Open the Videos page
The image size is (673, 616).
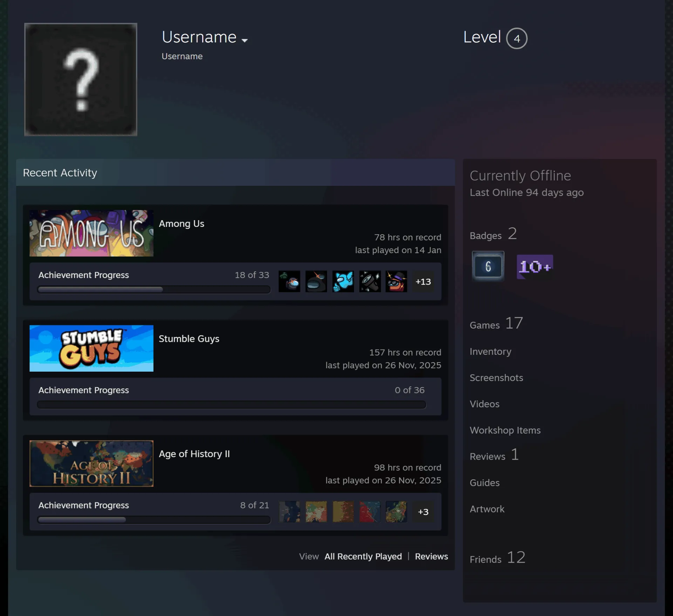pyautogui.click(x=484, y=404)
